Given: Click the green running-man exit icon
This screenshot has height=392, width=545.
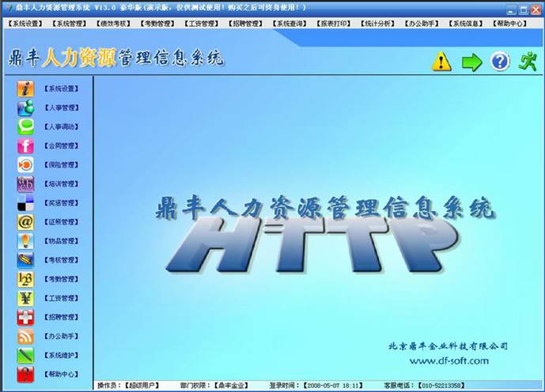Looking at the screenshot, I should [x=528, y=61].
